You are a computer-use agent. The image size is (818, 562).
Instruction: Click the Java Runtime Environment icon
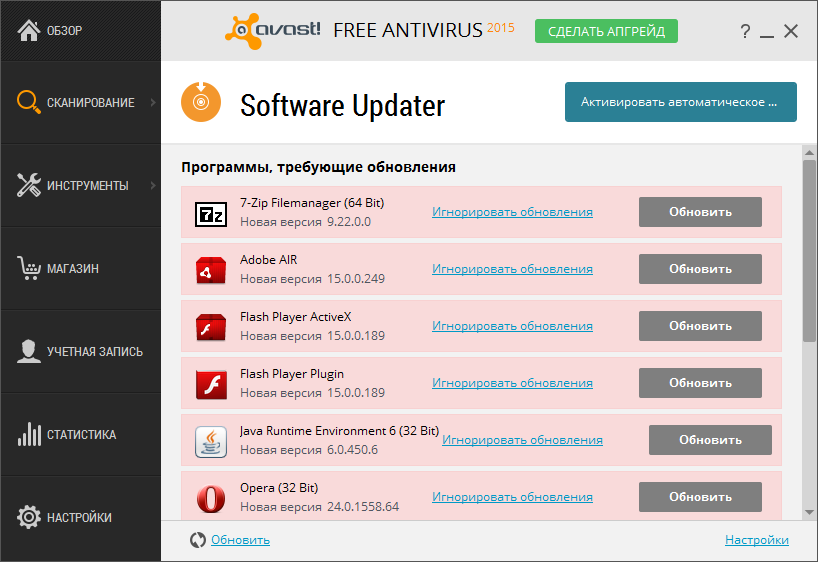point(211,442)
